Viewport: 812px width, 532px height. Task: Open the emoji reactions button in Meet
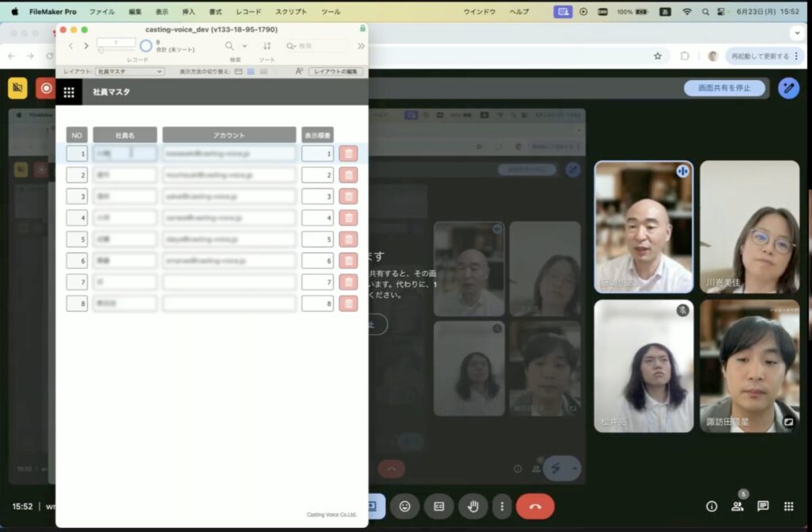(x=404, y=506)
